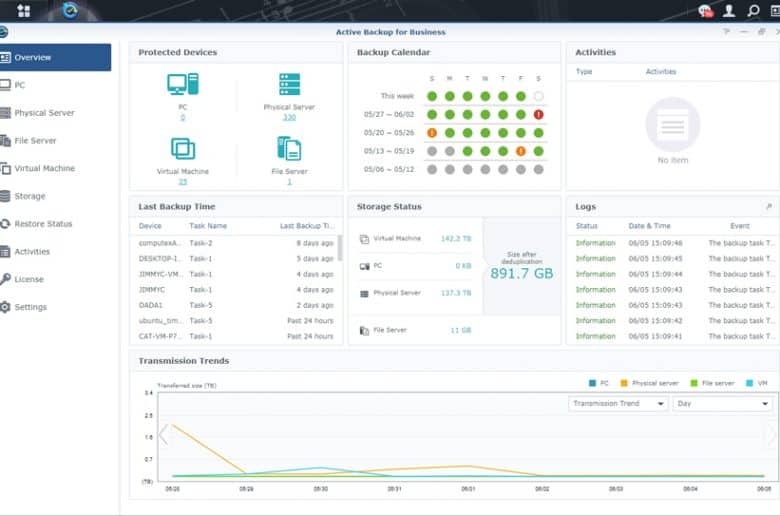Select log entry at 06/05 15:09:46
Viewport: 780px width, 516px height.
(x=674, y=243)
